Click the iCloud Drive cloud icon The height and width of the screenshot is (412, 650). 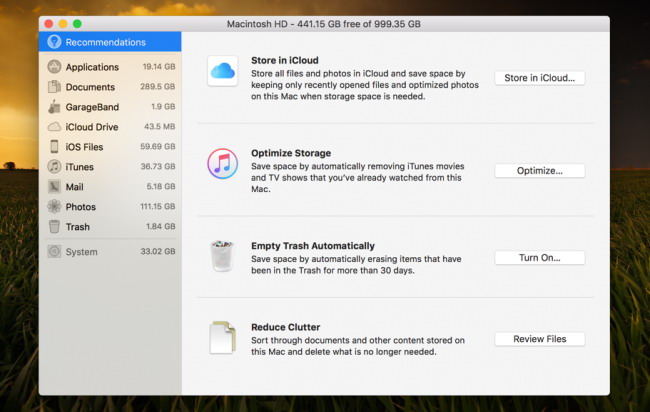tap(54, 127)
